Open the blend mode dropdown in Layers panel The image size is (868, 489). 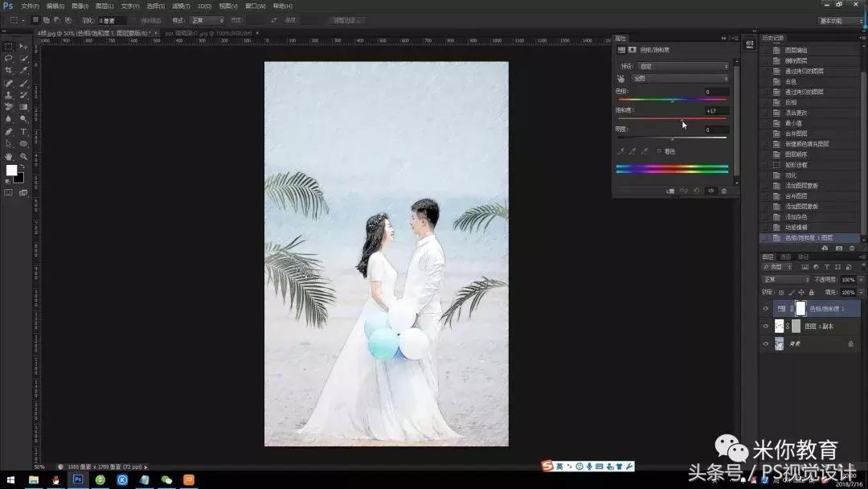[x=785, y=279]
